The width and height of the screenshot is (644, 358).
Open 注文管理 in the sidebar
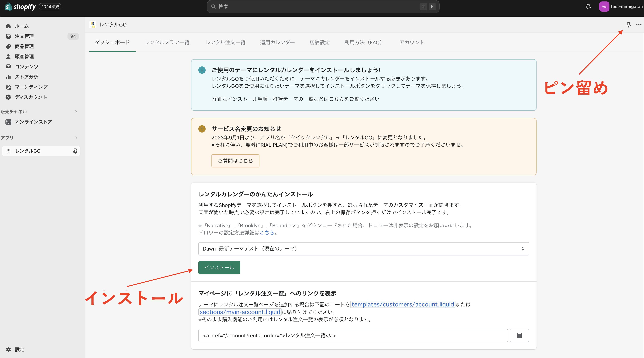(x=24, y=36)
